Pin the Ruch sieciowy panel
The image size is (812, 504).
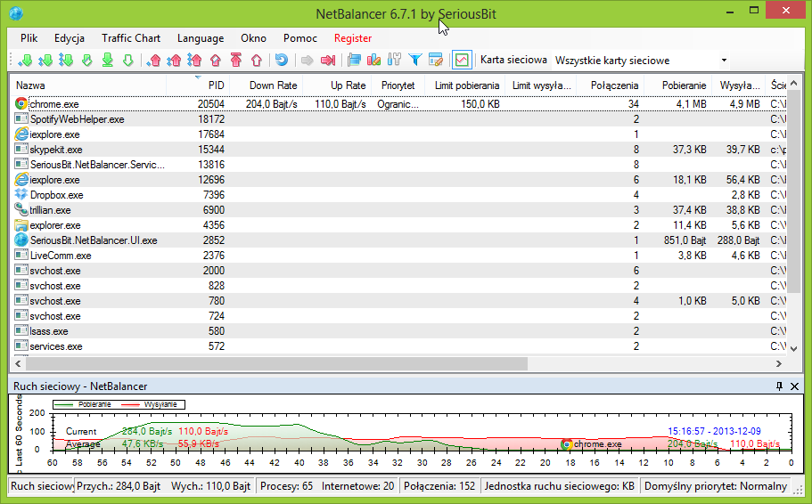779,386
